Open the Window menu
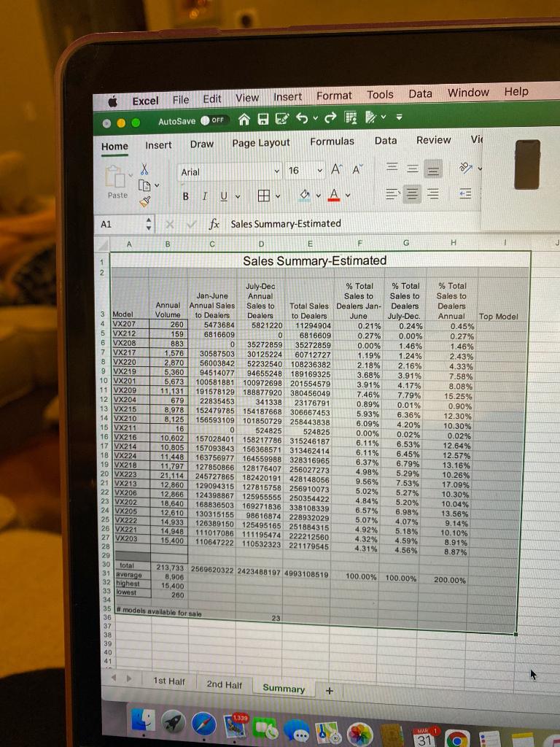The image size is (560, 747). 468,93
